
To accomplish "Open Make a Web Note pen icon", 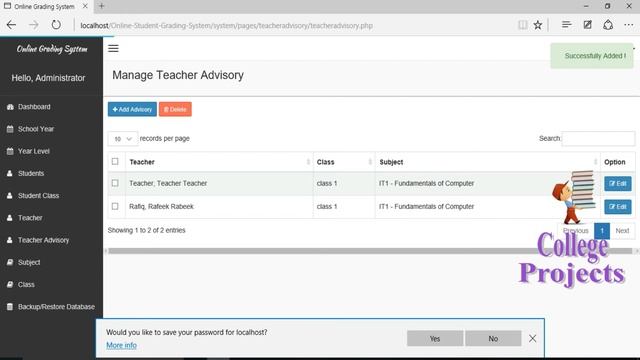I will pos(587,25).
